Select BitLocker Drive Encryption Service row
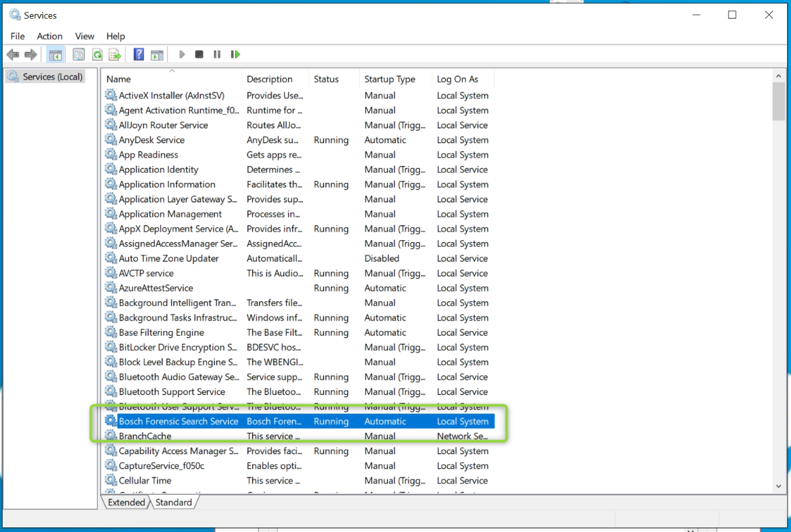 178,347
